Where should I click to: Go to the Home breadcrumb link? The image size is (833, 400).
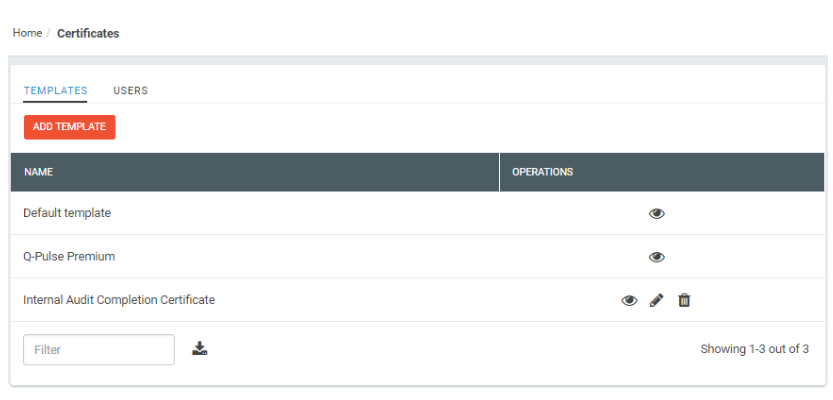pos(27,33)
